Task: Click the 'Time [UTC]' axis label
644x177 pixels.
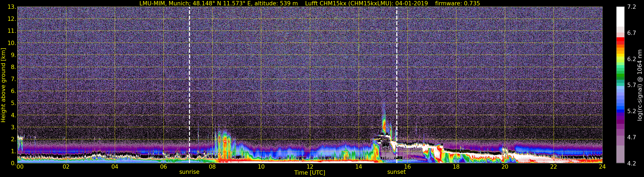Action: [x=309, y=173]
